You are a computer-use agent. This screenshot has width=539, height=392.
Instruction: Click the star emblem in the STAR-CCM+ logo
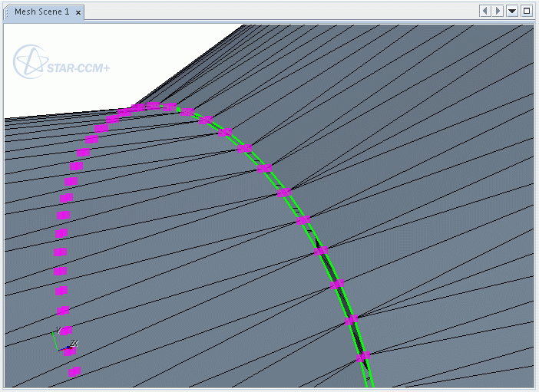click(29, 61)
